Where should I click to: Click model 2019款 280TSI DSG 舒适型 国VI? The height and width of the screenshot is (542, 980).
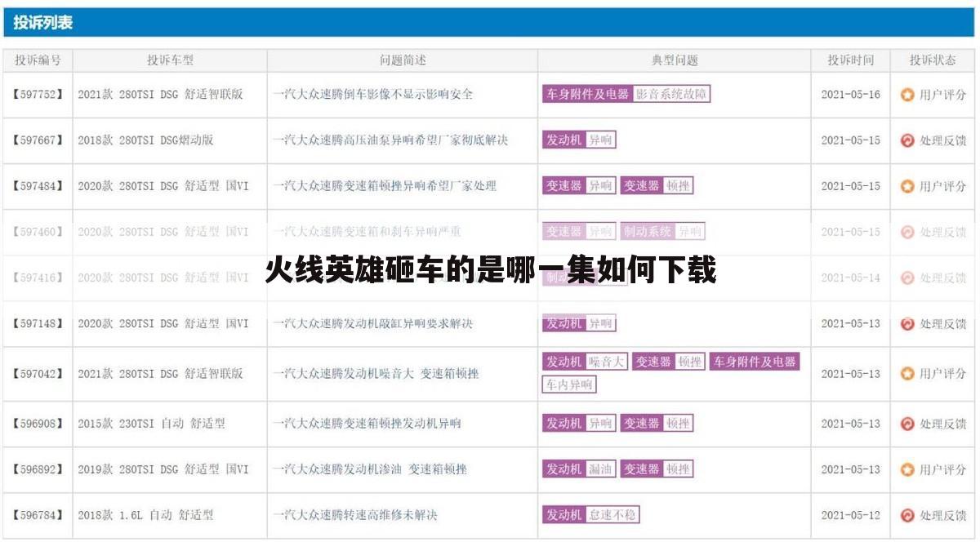163,470
